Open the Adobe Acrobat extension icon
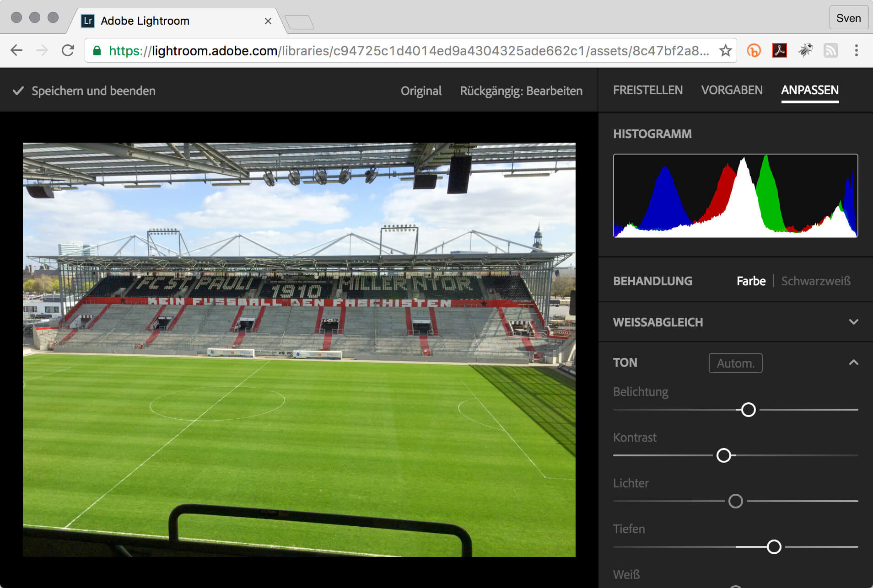 point(779,50)
